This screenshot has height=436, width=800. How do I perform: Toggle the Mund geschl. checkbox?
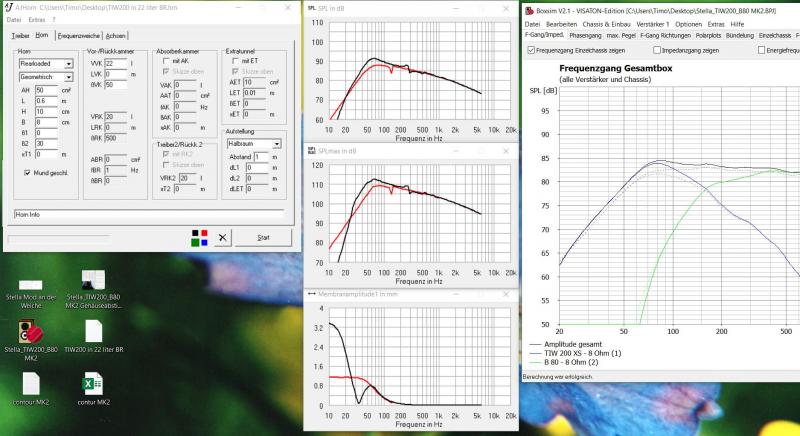click(27, 173)
